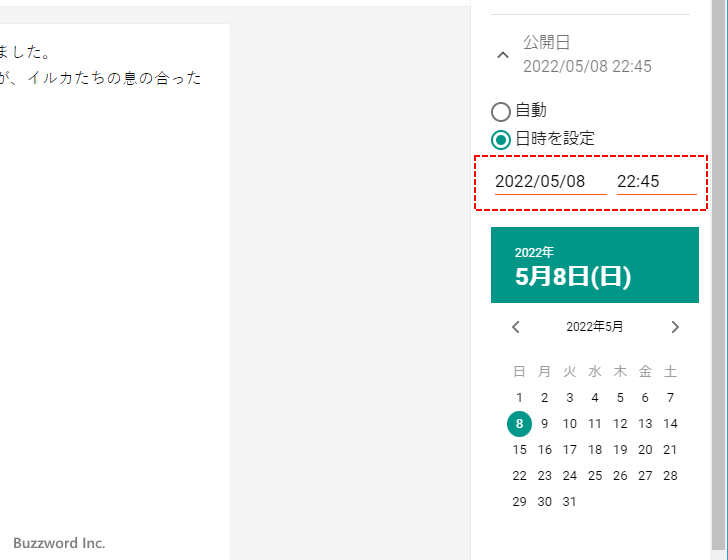Viewport: 728px width, 560px height.
Task: Select May 31 in the calendar
Action: point(570,501)
